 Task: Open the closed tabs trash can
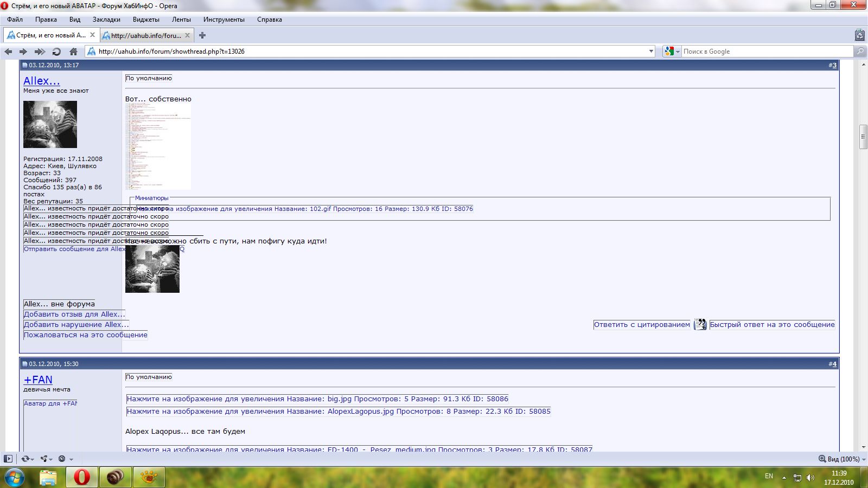(x=859, y=35)
